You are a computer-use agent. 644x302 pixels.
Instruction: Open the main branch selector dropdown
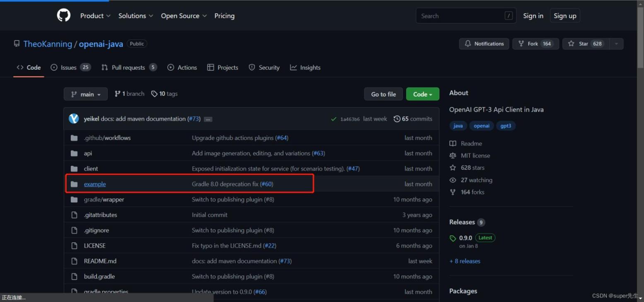[x=86, y=94]
